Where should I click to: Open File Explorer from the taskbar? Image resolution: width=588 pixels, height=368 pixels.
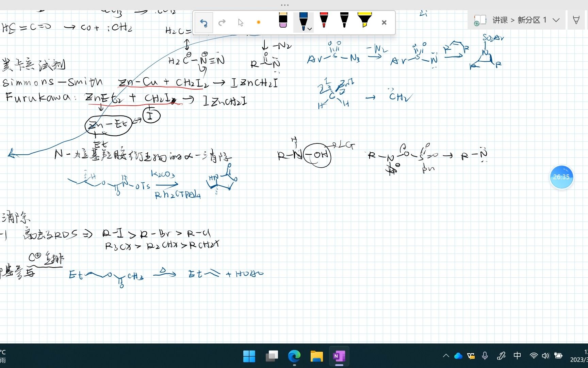click(317, 356)
